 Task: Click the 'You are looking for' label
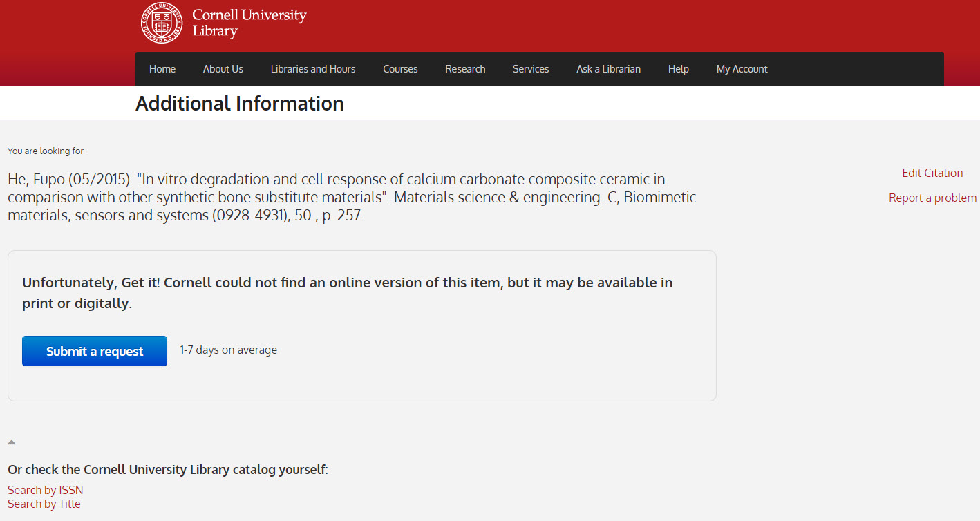point(46,151)
